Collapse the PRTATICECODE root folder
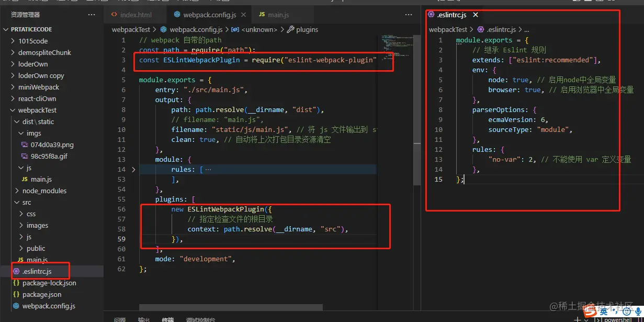The width and height of the screenshot is (644, 322). tap(52, 29)
